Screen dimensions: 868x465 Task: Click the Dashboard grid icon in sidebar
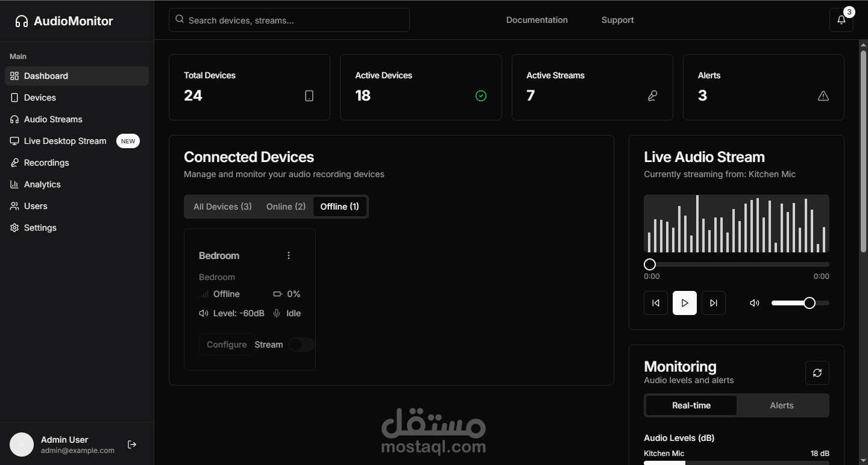(14, 76)
